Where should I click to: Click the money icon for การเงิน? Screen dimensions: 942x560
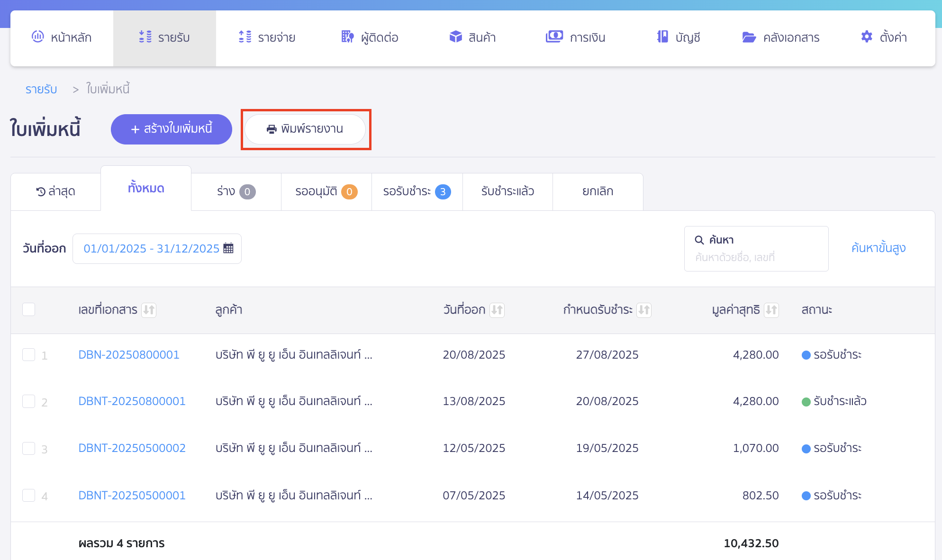pos(554,37)
